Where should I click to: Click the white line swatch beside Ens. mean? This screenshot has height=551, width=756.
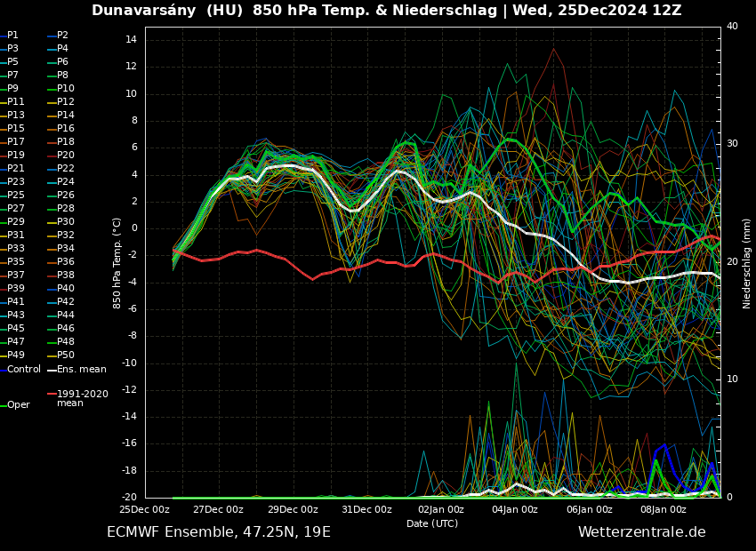point(52,370)
